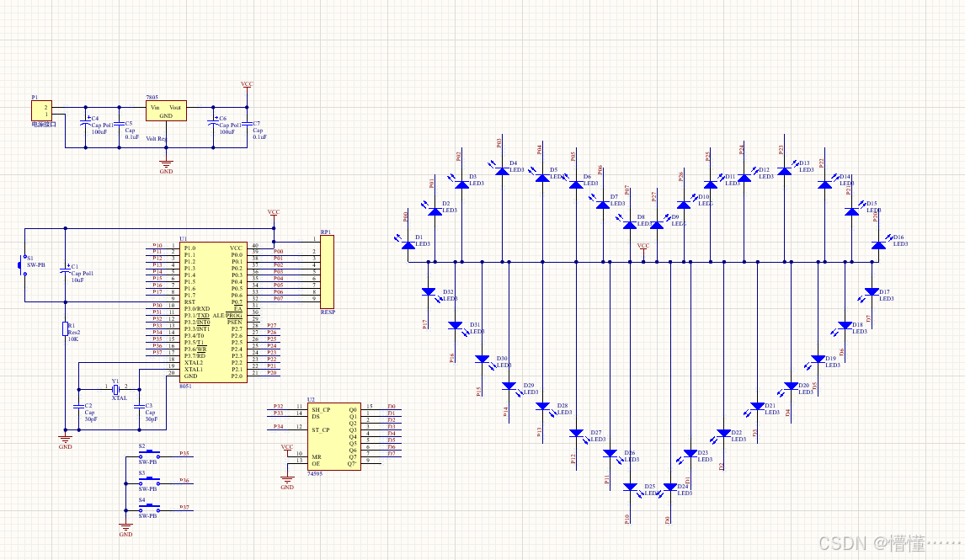The width and height of the screenshot is (965, 560).
Task: Click the PSEN pin label on the 8051
Action: tap(234, 323)
